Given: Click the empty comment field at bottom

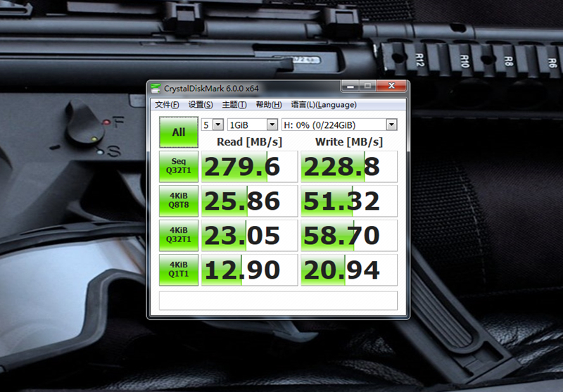Looking at the screenshot, I should click(278, 301).
